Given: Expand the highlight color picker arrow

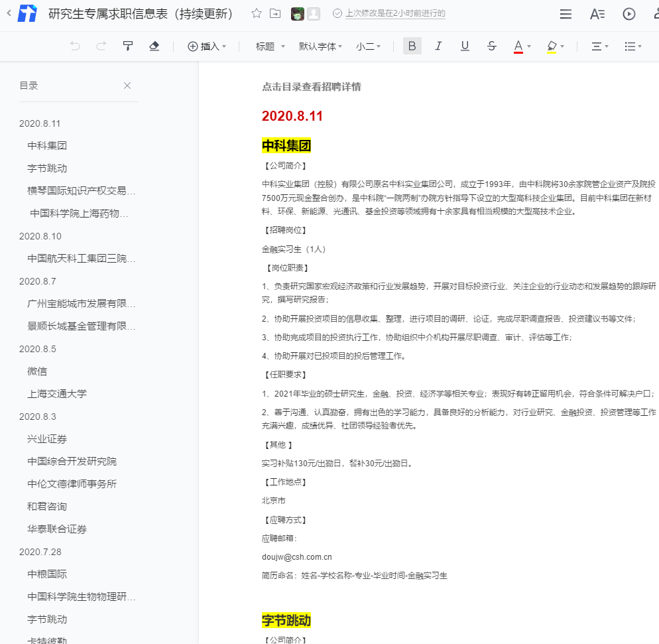Looking at the screenshot, I should pos(562,46).
